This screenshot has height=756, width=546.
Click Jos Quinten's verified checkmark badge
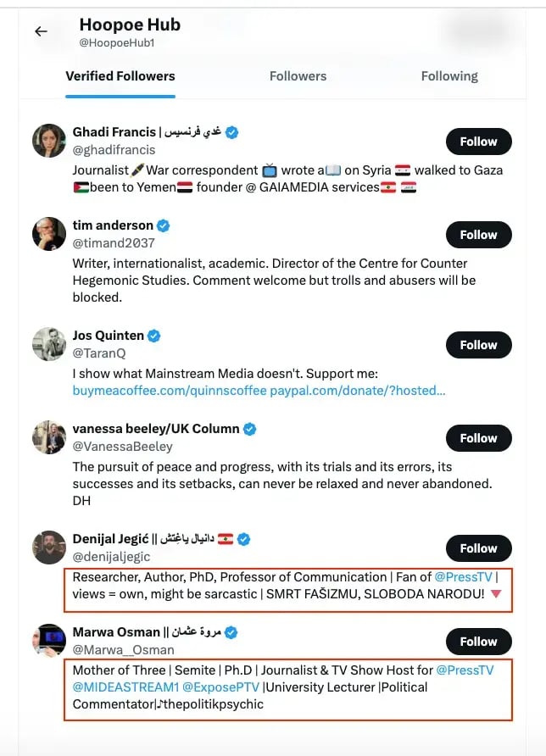click(x=154, y=336)
